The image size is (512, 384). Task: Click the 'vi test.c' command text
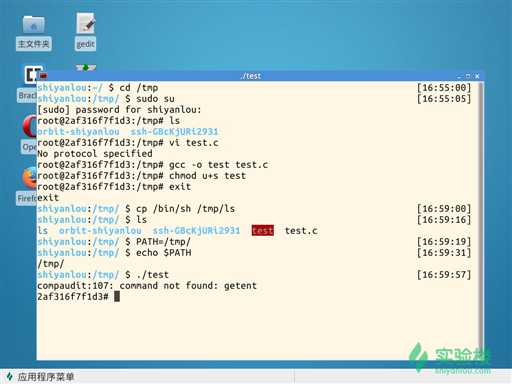click(194, 143)
